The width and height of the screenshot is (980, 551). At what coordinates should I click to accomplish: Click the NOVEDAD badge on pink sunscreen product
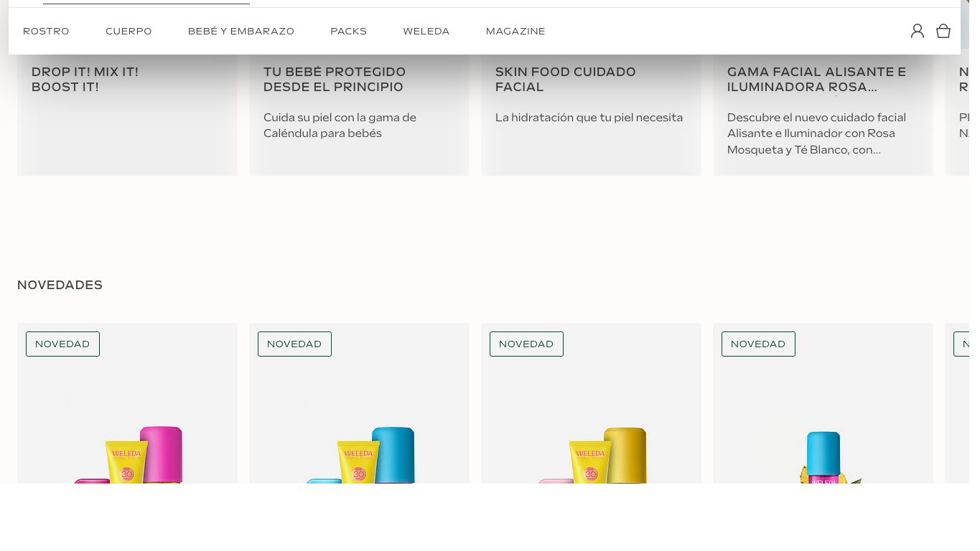(62, 344)
